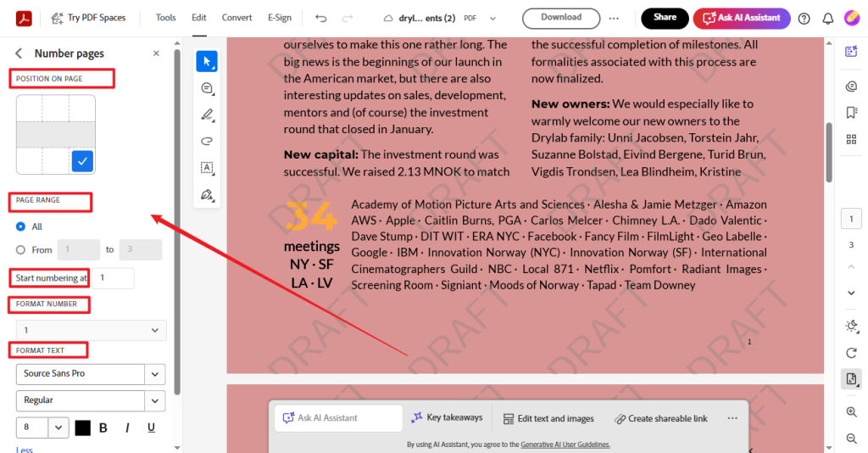
Task: Open Ask AI Assistant in the top bar
Action: click(x=741, y=18)
